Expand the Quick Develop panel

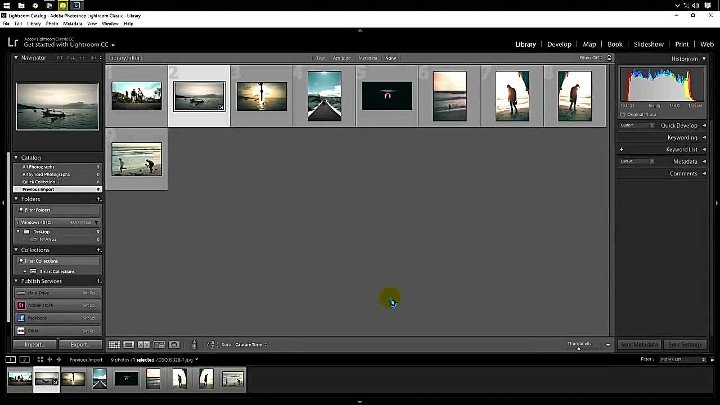pyautogui.click(x=704, y=125)
